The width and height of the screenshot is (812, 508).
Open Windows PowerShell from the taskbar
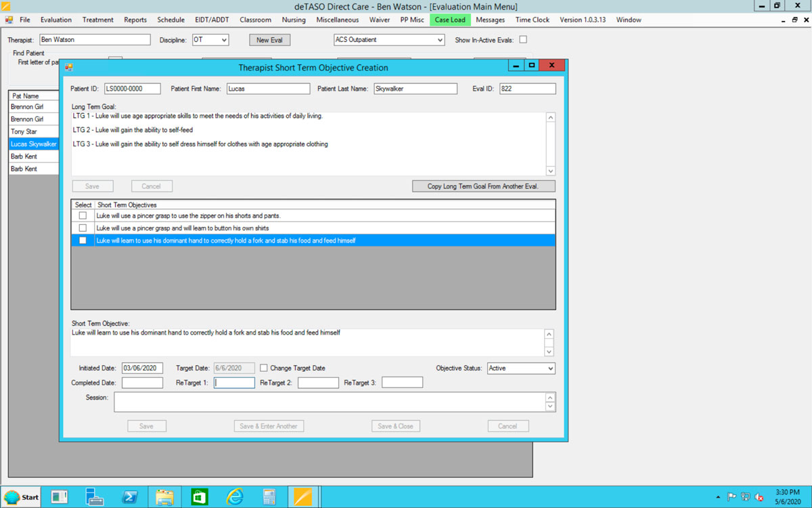tap(129, 496)
